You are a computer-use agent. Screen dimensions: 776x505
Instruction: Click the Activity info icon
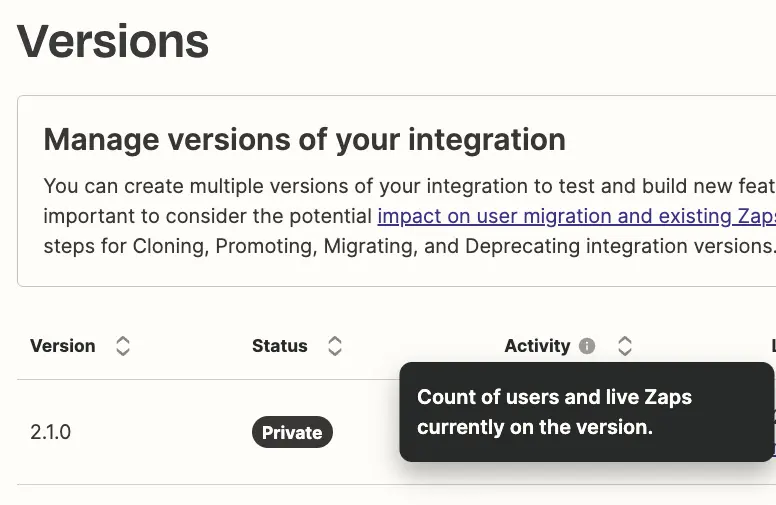[x=587, y=346]
